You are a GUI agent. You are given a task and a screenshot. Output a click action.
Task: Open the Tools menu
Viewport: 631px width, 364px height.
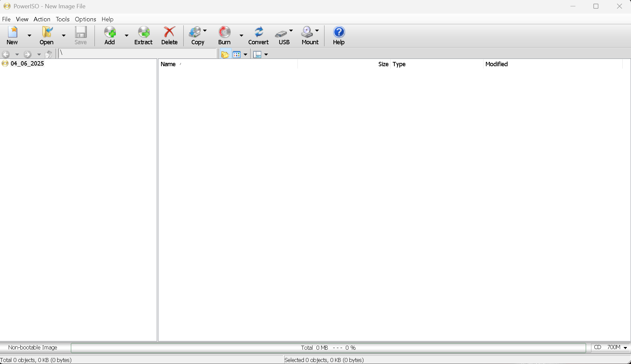click(63, 19)
